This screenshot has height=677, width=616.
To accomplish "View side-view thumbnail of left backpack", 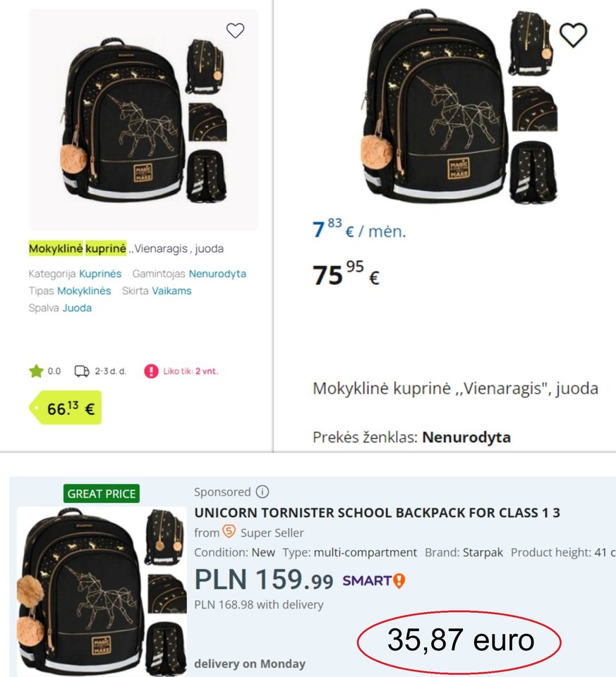I will (x=205, y=66).
